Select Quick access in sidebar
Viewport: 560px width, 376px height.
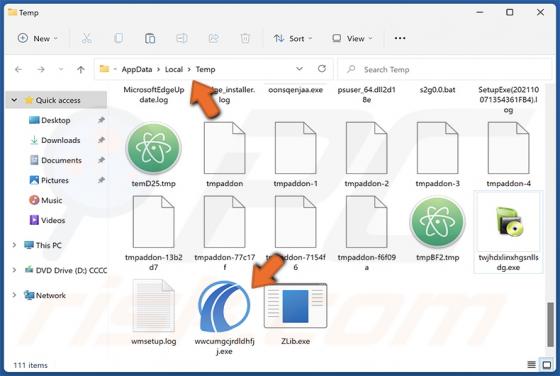pyautogui.click(x=58, y=100)
